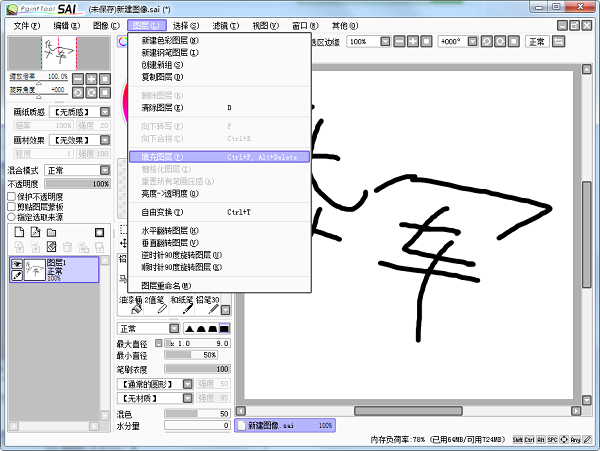Click the 正常 button in top toolbar
600x451 pixels.
click(537, 41)
